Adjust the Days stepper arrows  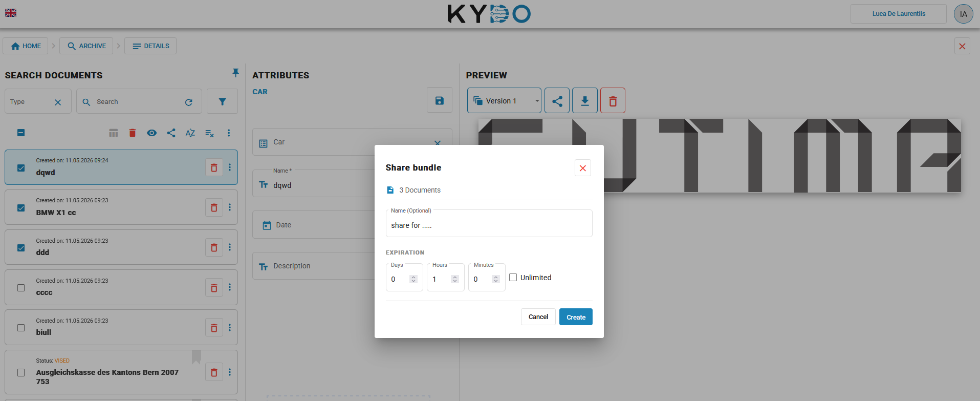413,279
